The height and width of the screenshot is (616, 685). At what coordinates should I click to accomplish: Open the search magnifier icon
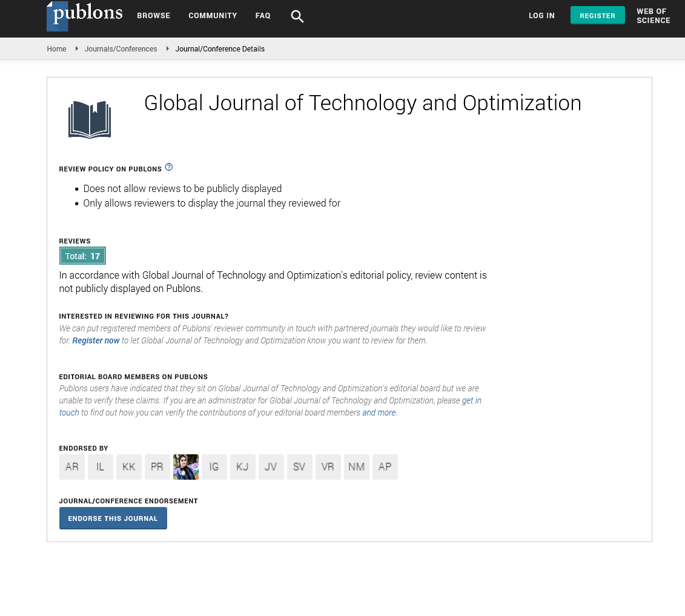coord(297,16)
